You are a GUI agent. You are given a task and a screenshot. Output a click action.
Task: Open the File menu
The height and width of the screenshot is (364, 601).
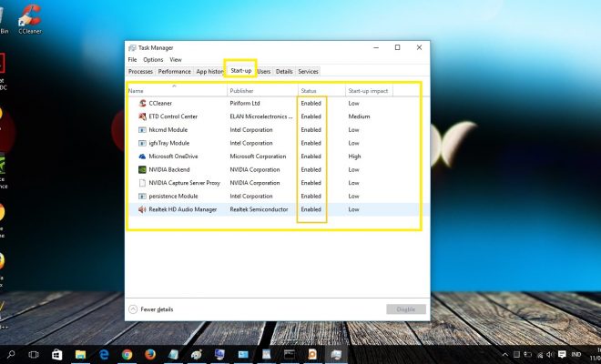[x=132, y=60]
